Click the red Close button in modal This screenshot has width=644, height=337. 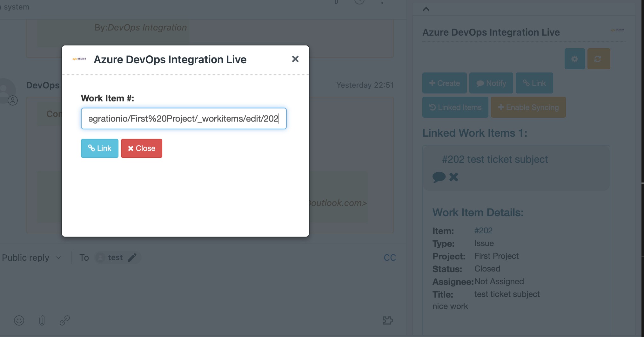point(142,148)
